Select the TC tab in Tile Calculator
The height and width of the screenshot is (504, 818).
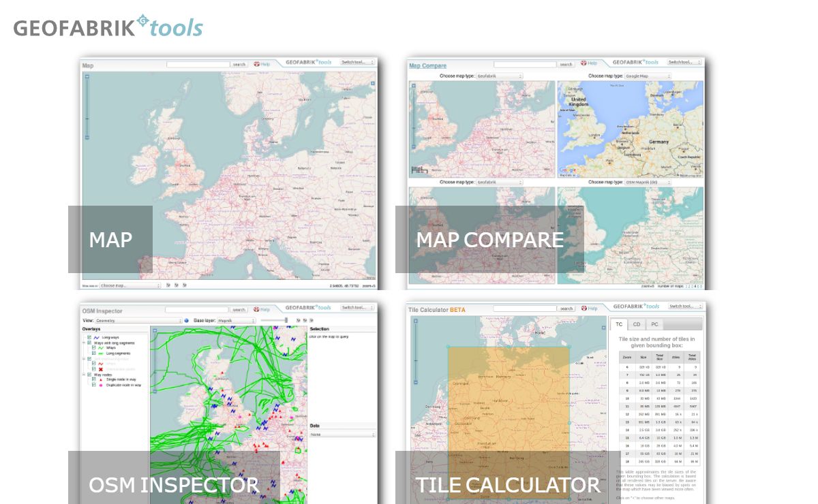[x=619, y=324]
